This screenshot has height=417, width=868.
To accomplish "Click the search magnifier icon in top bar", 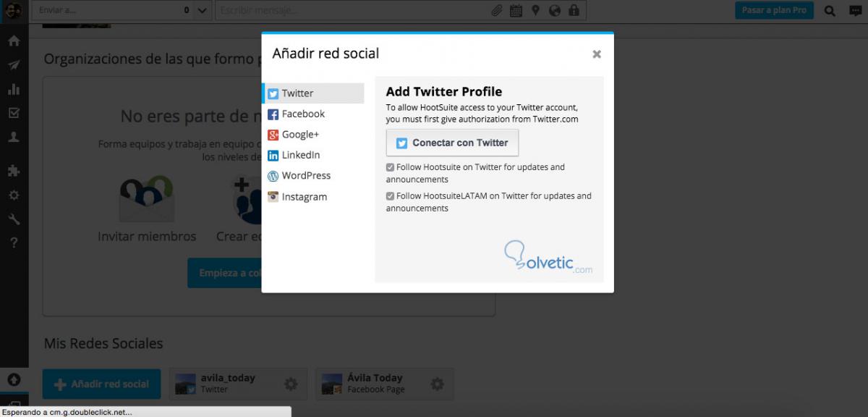I will click(830, 11).
